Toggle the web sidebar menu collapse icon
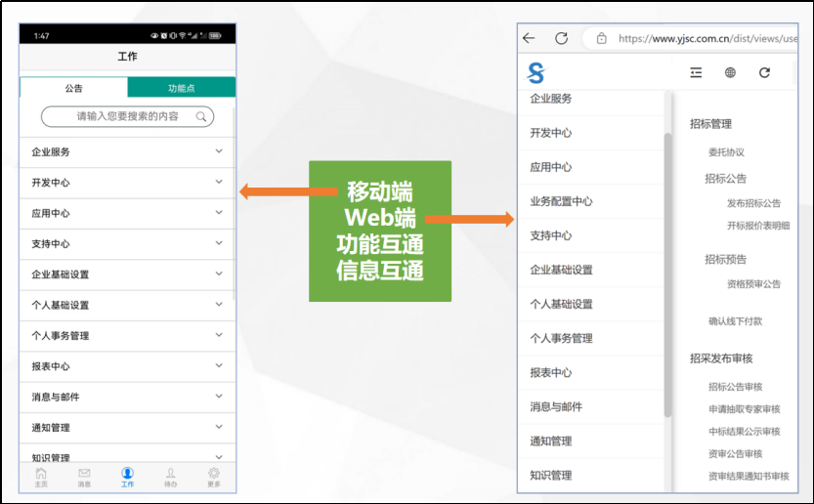Viewport: 814px width, 504px height. tap(696, 72)
